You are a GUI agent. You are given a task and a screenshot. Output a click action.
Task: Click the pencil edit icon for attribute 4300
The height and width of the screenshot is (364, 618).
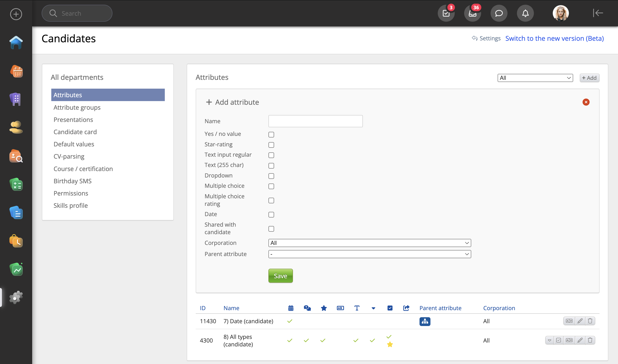[580, 340]
